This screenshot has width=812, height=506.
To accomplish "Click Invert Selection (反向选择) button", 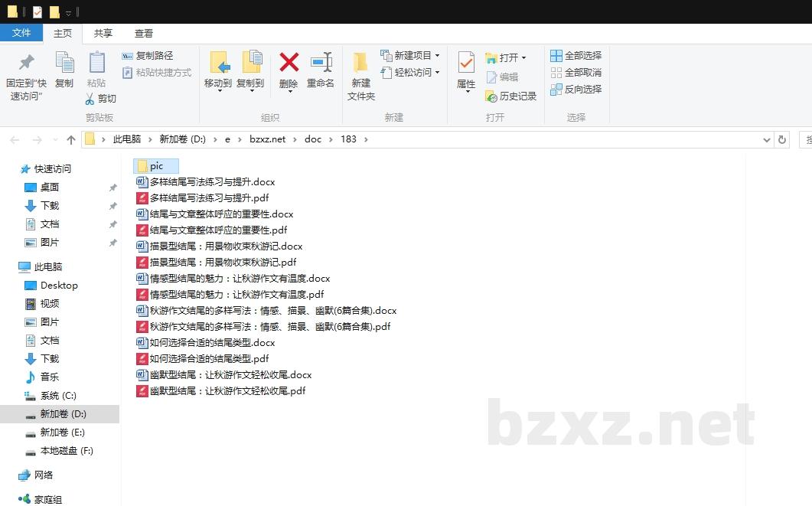I will pos(576,90).
